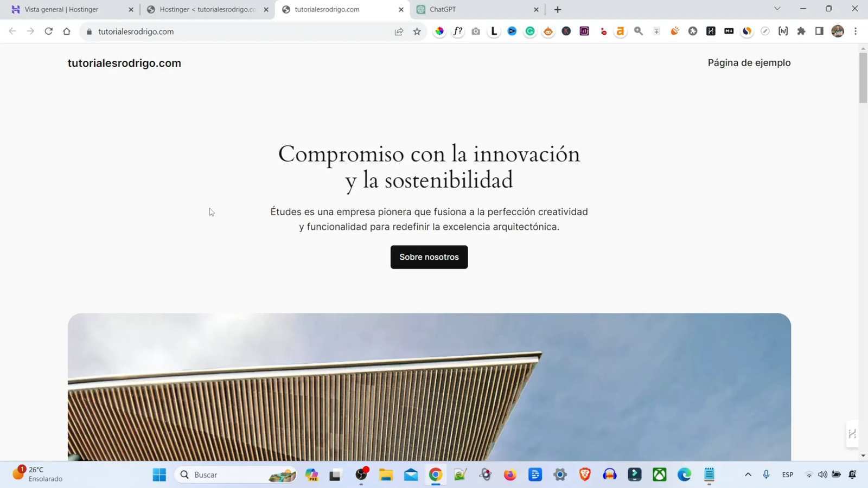Open the Markdown viewer extension
The height and width of the screenshot is (488, 868).
click(x=729, y=31)
